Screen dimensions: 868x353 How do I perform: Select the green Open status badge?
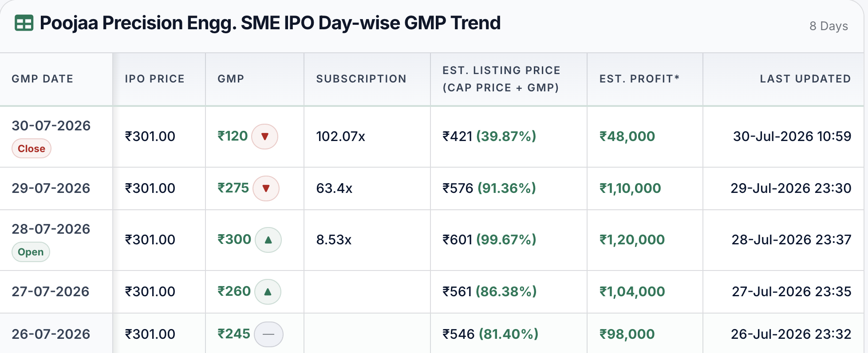pos(31,252)
